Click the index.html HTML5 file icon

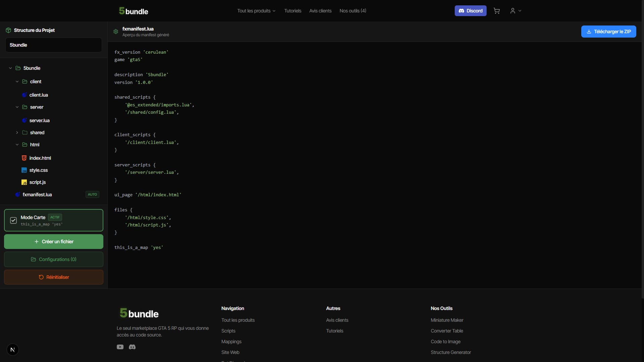[24, 158]
